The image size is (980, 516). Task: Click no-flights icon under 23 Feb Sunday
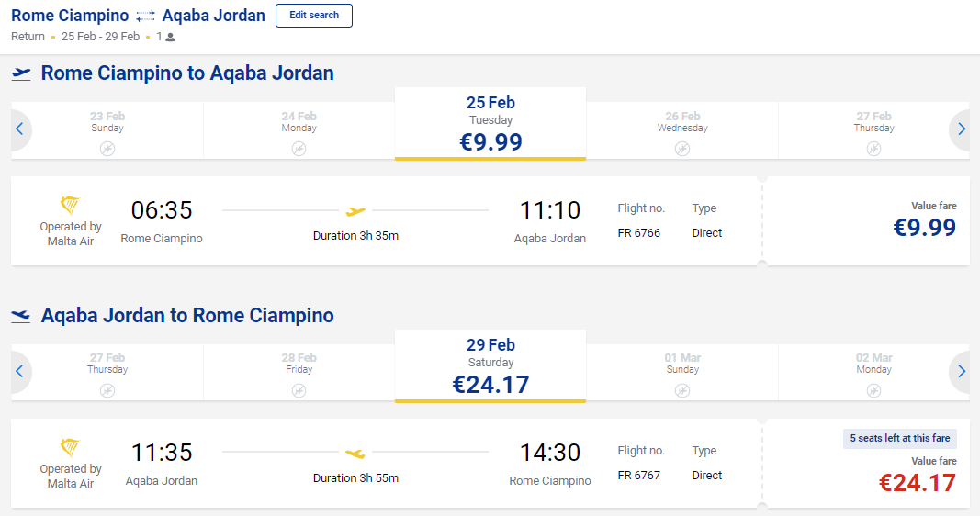click(107, 148)
